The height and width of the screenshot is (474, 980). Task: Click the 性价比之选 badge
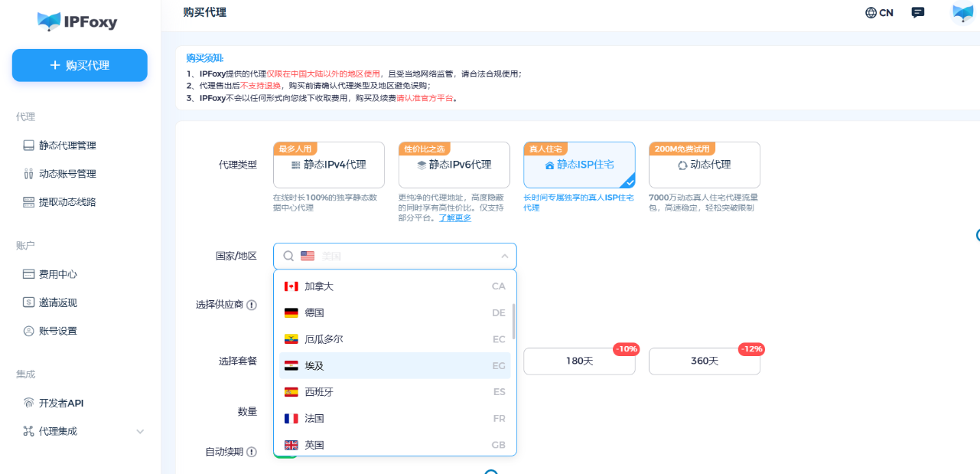pos(425,149)
